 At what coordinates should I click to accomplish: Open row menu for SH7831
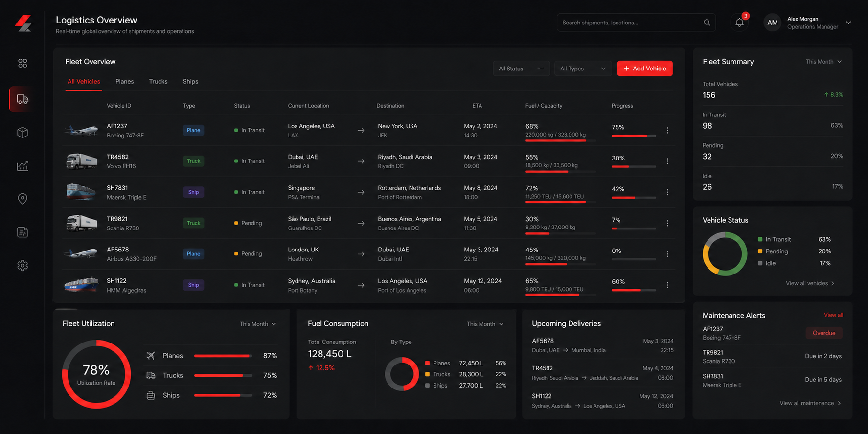(x=667, y=192)
